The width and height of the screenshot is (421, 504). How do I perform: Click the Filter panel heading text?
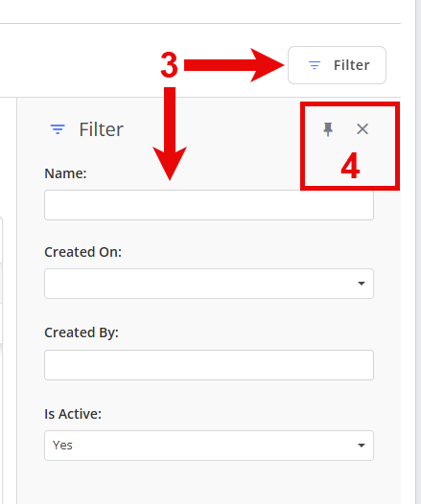[x=102, y=129]
